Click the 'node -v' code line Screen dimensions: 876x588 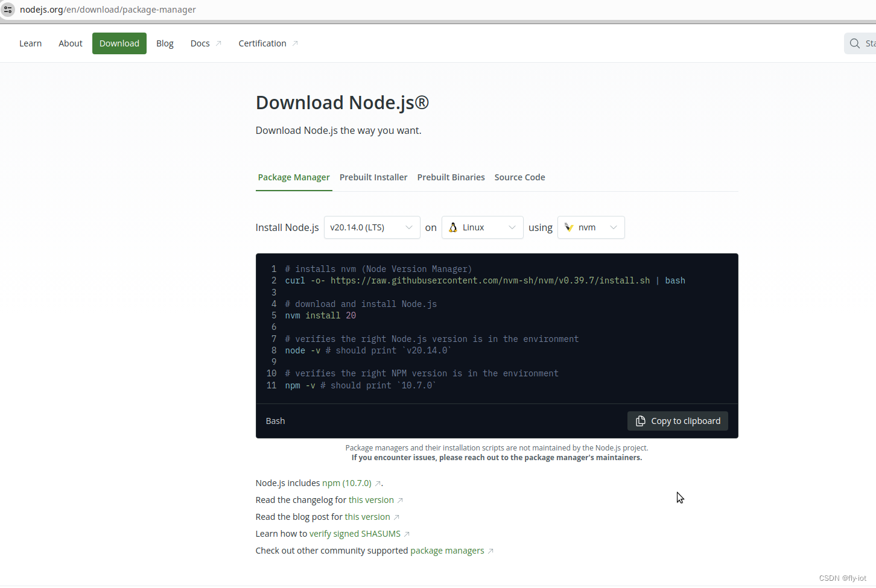coord(368,350)
